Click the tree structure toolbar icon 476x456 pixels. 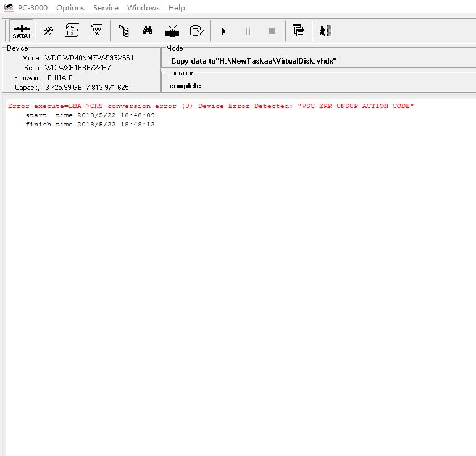tap(124, 31)
